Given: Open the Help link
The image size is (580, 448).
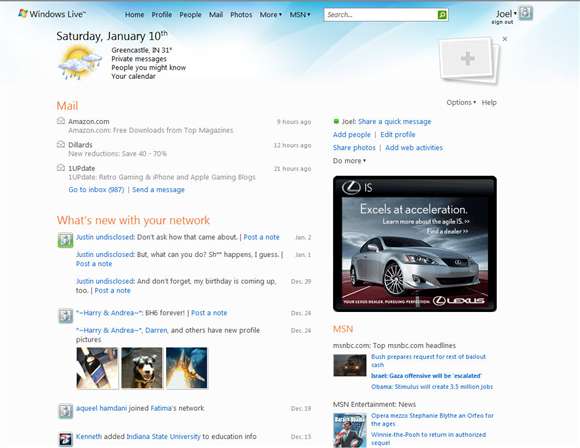Looking at the screenshot, I should tap(489, 102).
